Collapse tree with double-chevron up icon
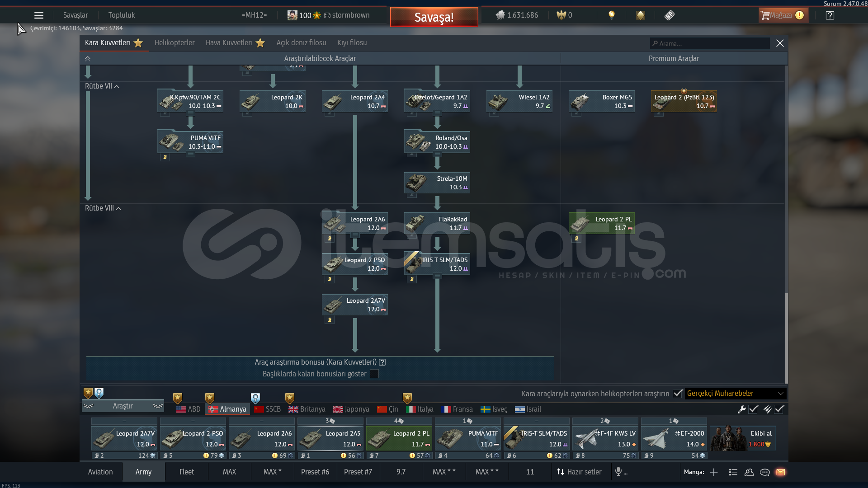The image size is (868, 488). click(88, 59)
